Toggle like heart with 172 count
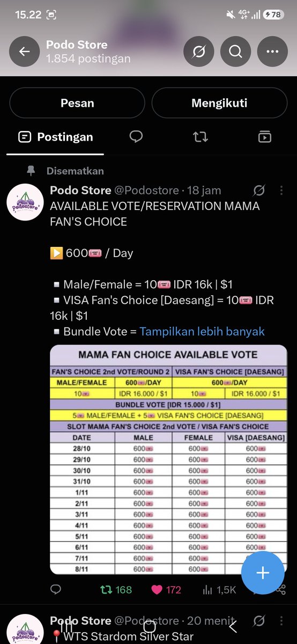The image size is (297, 644). point(166,590)
